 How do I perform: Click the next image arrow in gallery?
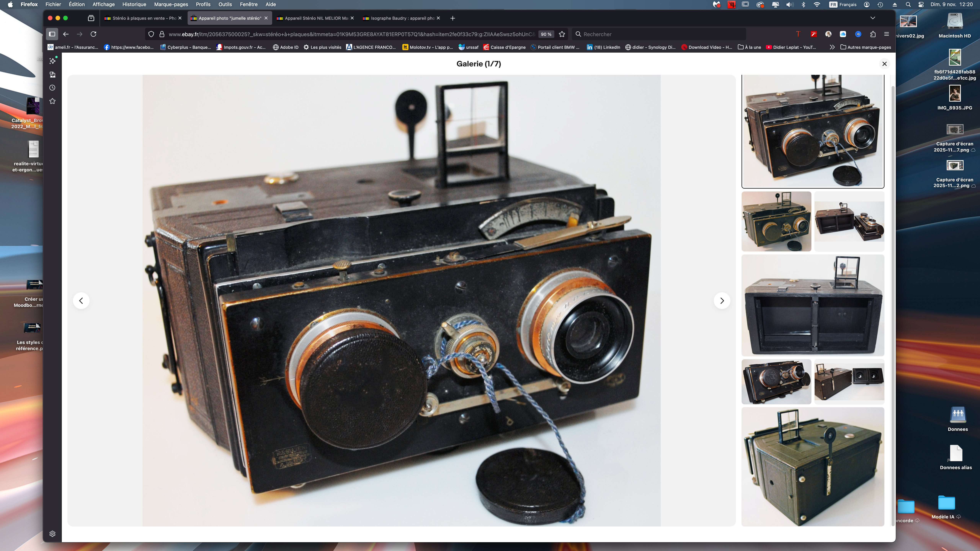tap(722, 301)
